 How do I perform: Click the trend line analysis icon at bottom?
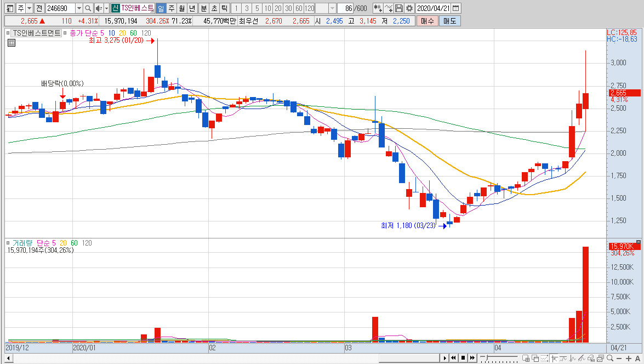click(563, 359)
